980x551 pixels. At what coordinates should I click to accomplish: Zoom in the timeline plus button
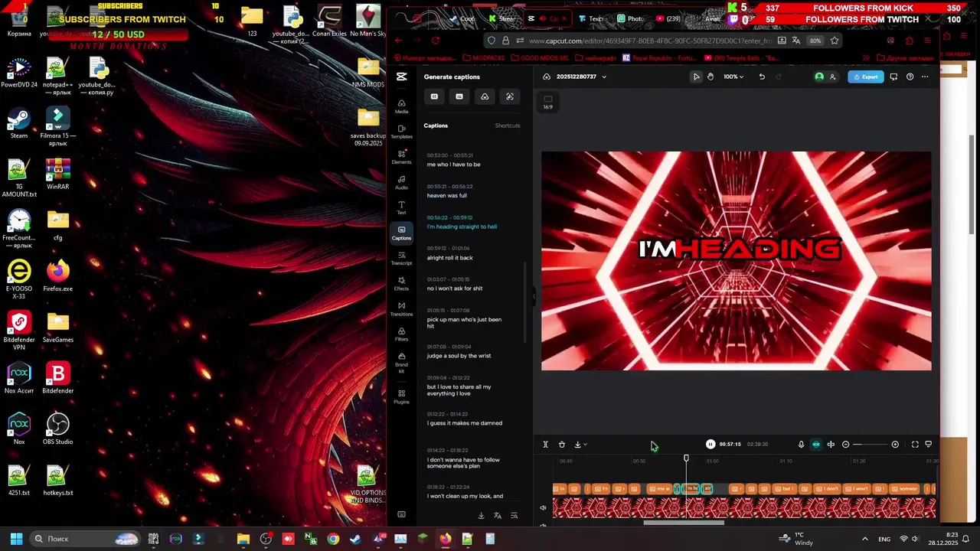click(x=895, y=444)
